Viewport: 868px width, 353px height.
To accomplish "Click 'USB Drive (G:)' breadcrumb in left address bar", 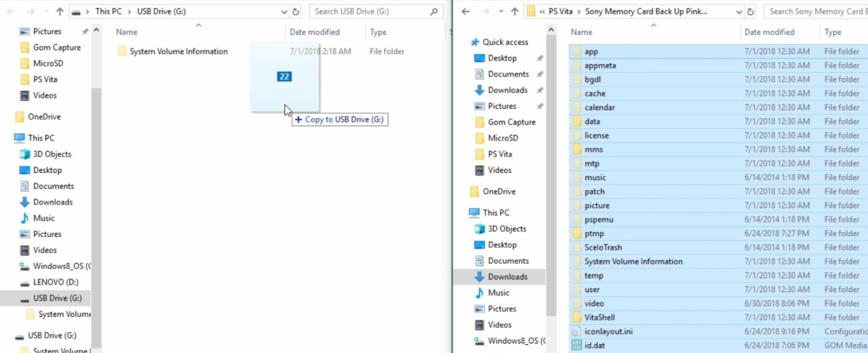I will [161, 11].
